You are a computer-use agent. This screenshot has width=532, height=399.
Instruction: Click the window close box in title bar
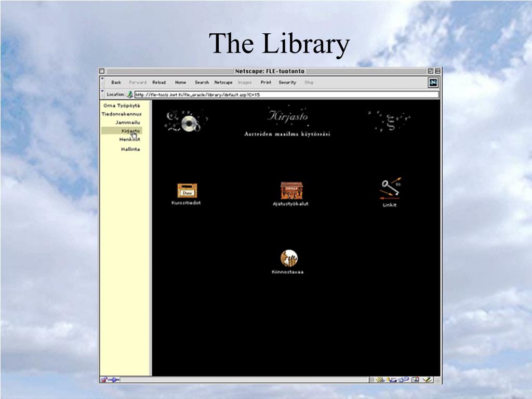click(x=102, y=71)
